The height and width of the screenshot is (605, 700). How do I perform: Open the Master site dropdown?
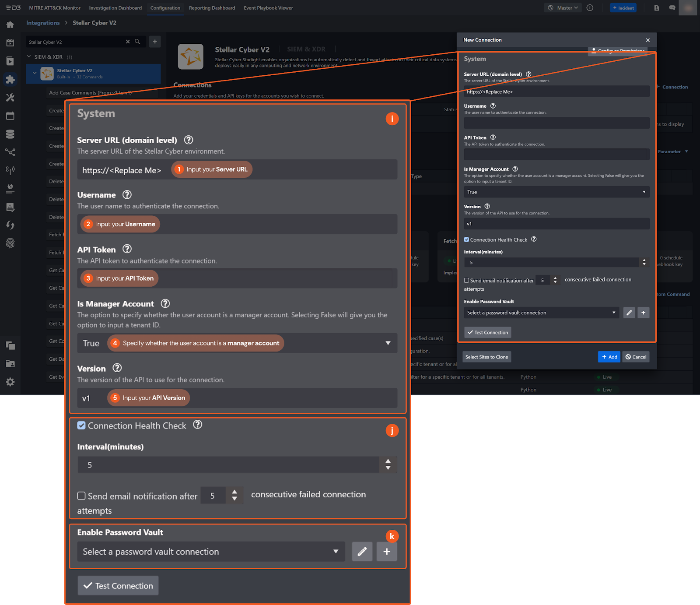(x=563, y=8)
